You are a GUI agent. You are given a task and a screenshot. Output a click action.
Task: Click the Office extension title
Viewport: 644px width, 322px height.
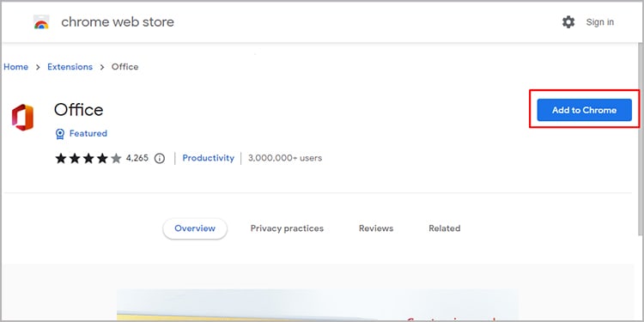click(78, 110)
